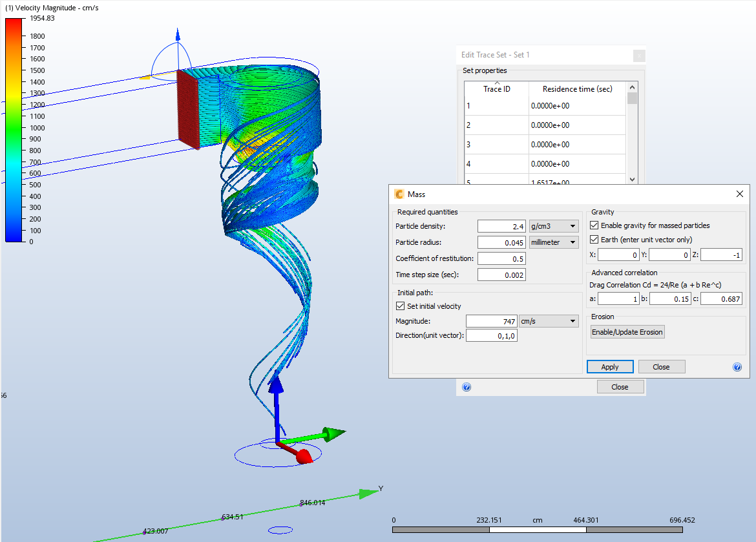Click Time step size input field

(501, 275)
